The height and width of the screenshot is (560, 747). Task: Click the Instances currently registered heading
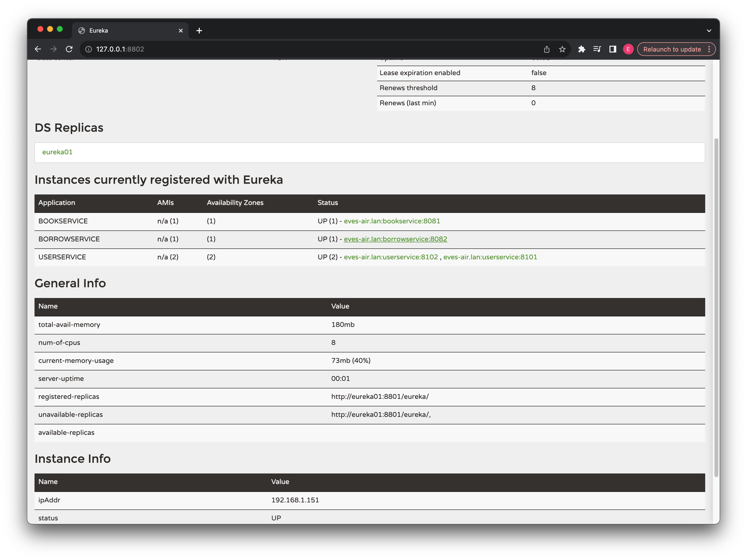[x=159, y=180]
